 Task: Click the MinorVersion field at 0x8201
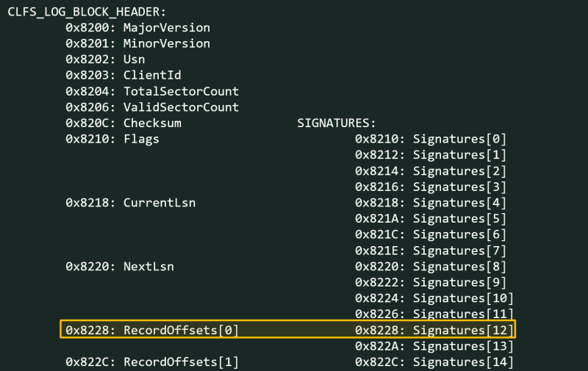pos(137,44)
